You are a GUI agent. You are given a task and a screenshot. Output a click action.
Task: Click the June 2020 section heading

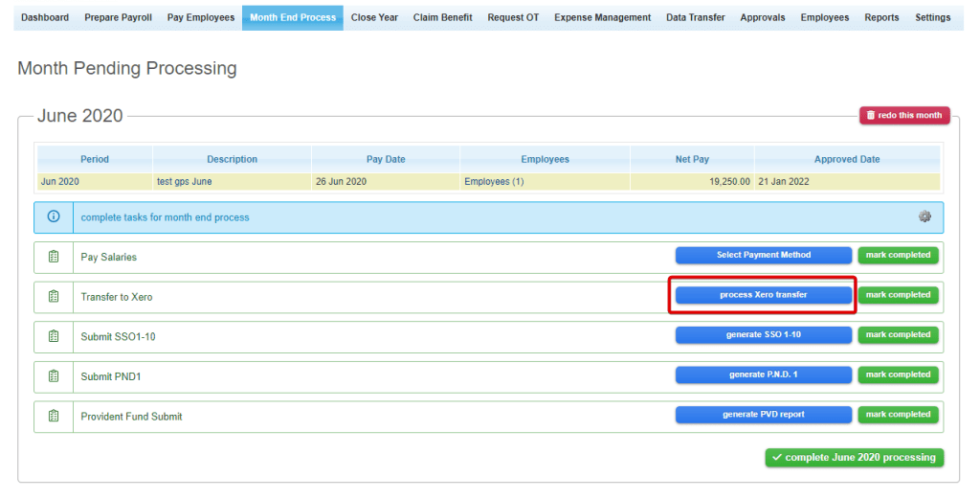tap(80, 116)
